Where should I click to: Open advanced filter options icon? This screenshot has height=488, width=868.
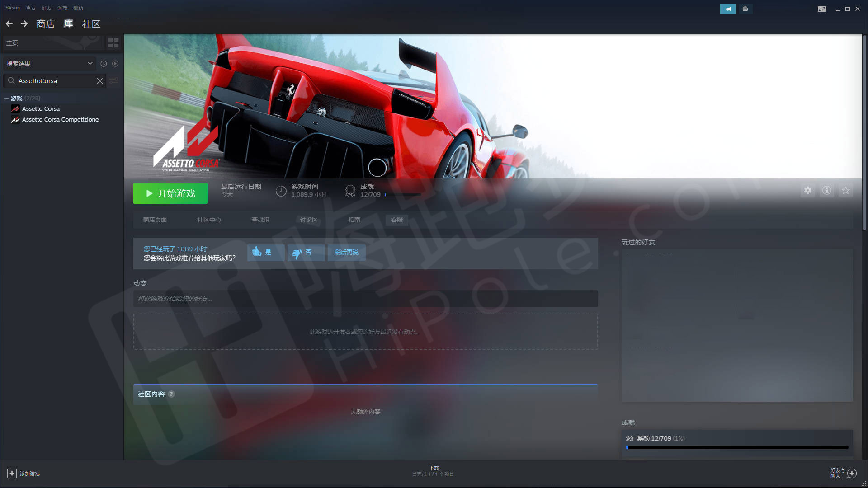coord(113,81)
